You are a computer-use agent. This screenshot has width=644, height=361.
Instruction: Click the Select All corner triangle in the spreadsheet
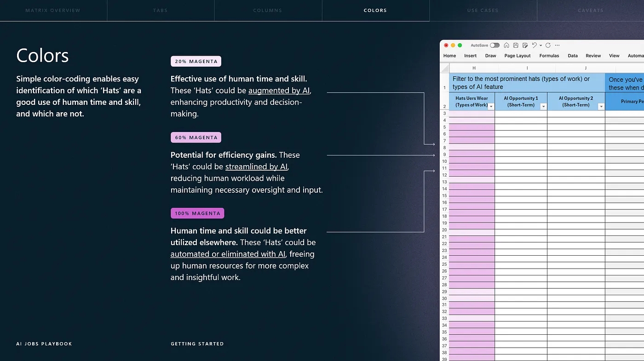coord(444,68)
